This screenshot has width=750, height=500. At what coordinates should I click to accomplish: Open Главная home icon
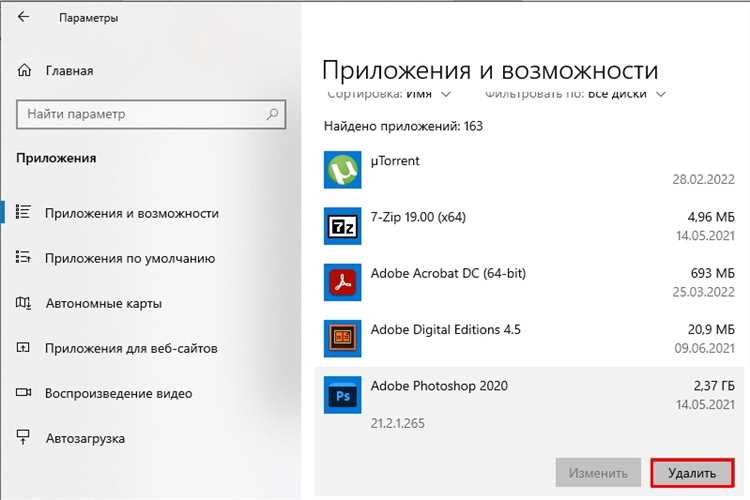pos(24,70)
